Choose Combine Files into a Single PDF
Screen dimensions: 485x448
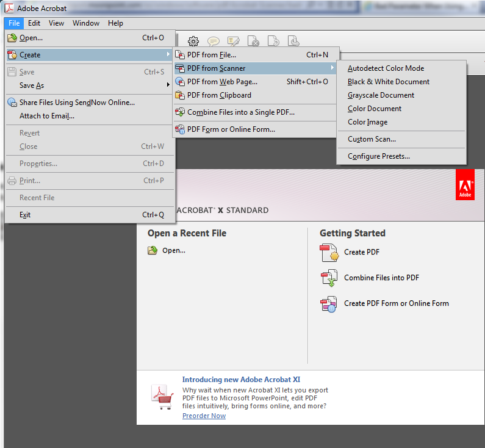coord(255,112)
